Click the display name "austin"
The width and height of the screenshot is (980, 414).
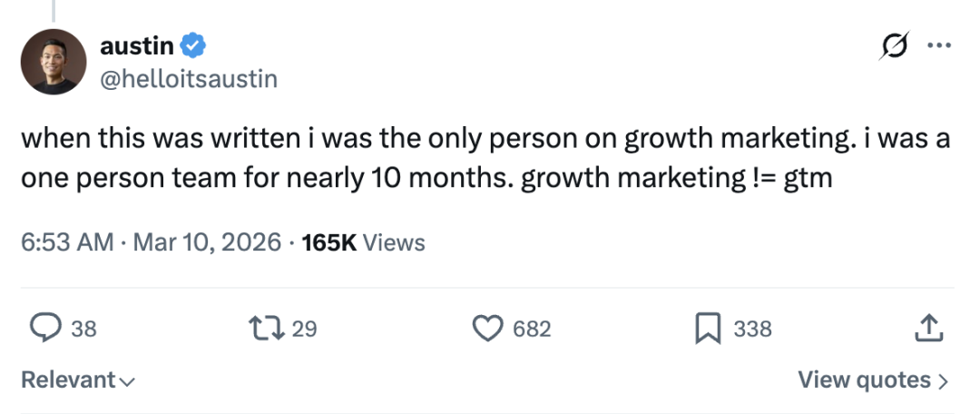(x=137, y=44)
